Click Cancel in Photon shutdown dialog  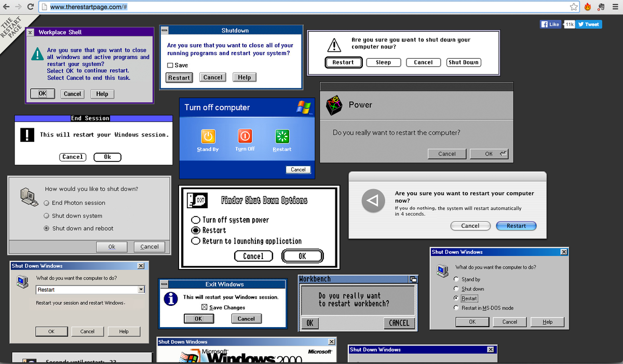(150, 247)
